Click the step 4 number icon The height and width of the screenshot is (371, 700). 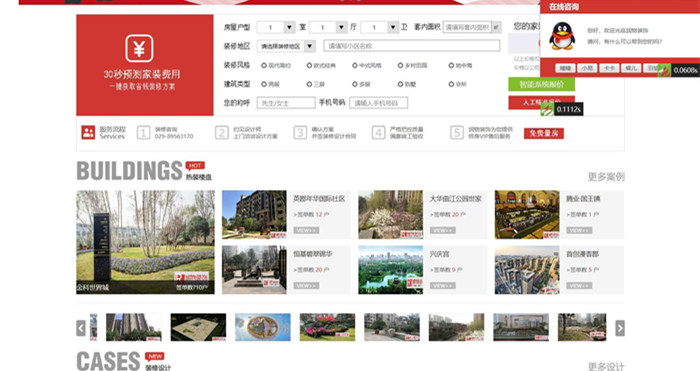pos(378,133)
